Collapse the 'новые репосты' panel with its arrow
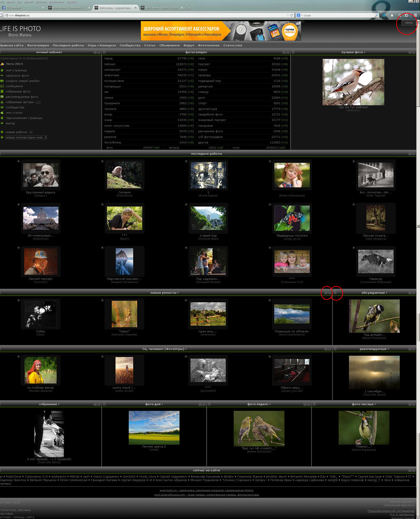The width and height of the screenshot is (420, 519). (326, 293)
